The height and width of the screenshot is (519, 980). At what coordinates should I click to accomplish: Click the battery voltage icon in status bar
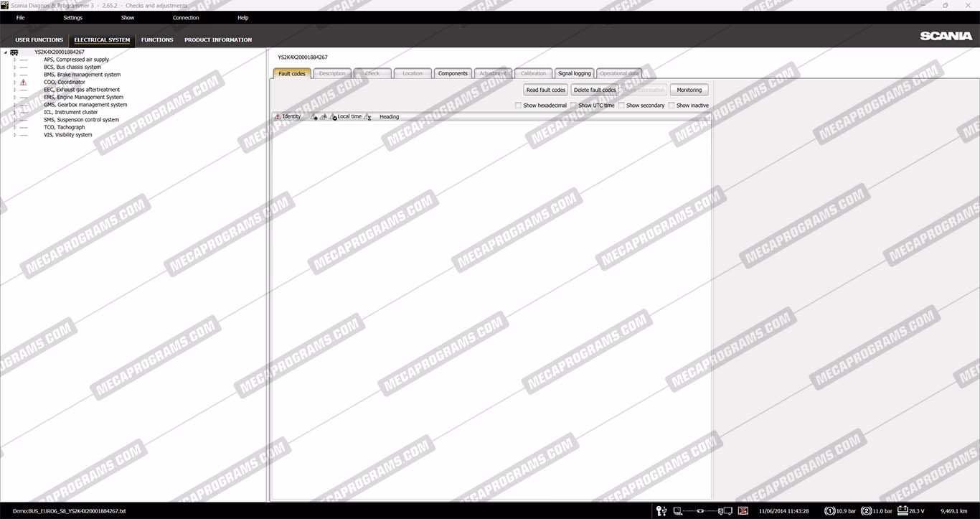(903, 511)
